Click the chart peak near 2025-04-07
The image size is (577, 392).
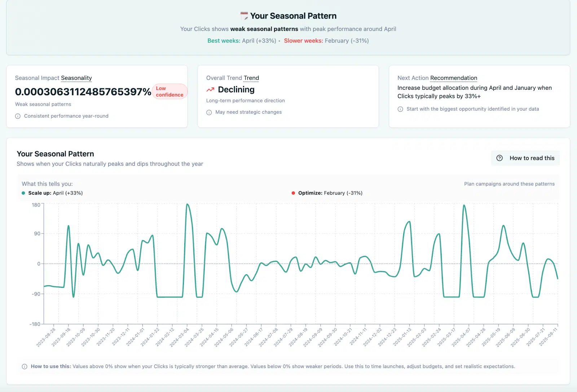point(464,205)
